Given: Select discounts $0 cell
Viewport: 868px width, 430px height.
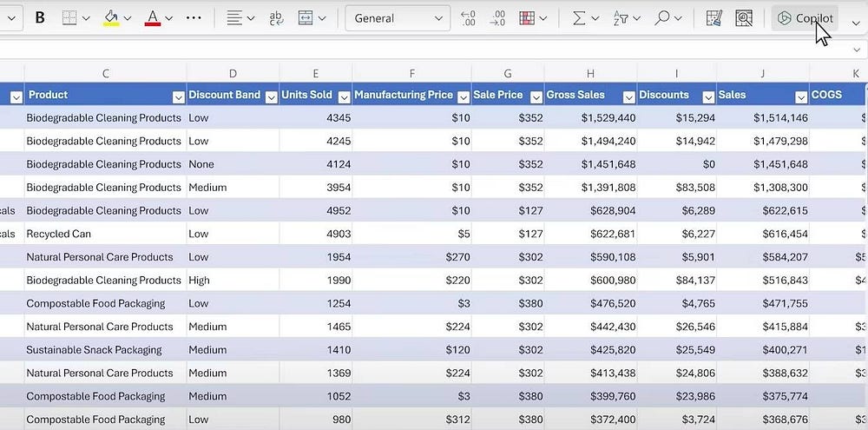Looking at the screenshot, I should pos(677,164).
